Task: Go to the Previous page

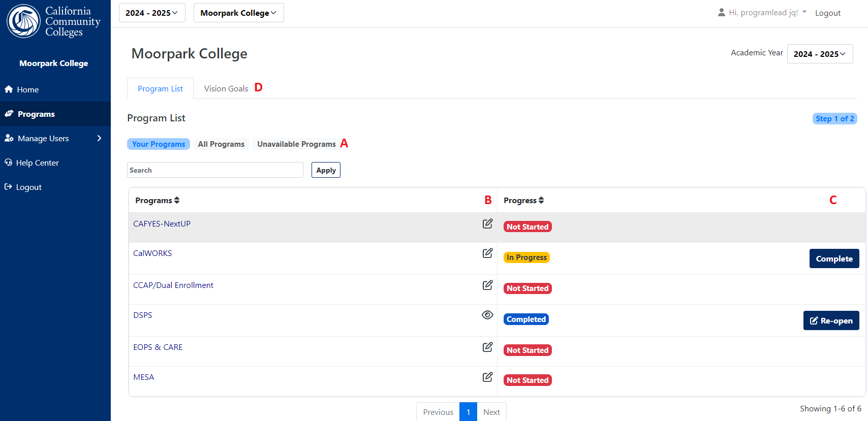Action: tap(438, 412)
